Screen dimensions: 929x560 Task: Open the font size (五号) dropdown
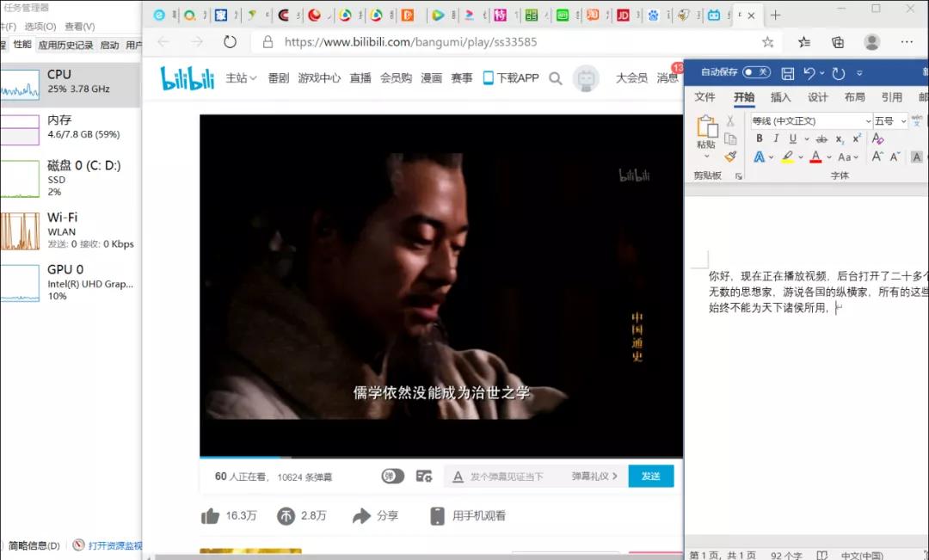(884, 120)
